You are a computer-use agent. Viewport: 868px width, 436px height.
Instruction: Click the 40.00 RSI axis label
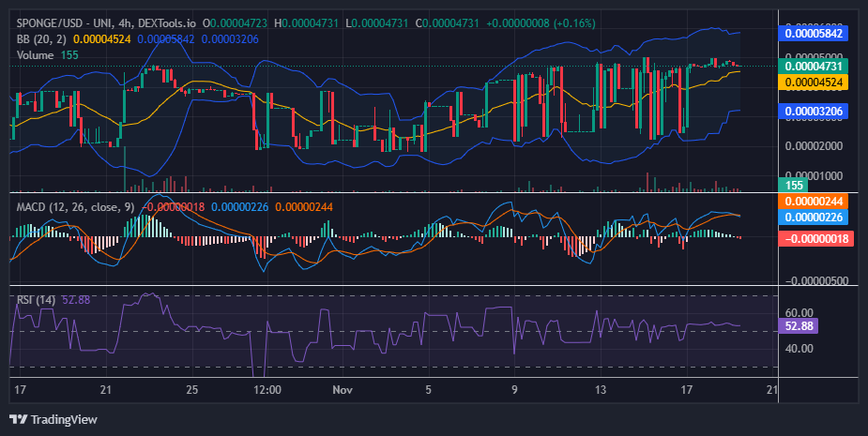tap(799, 349)
